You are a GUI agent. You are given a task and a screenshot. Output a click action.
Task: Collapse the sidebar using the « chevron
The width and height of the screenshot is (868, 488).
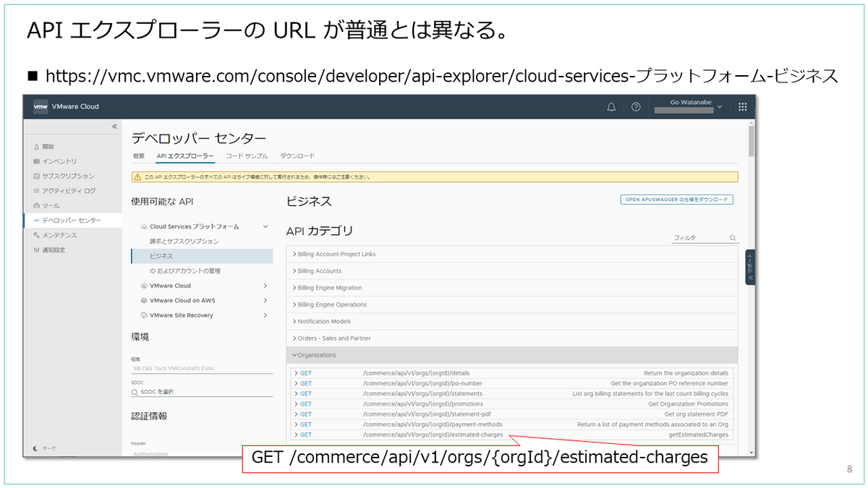pyautogui.click(x=114, y=127)
